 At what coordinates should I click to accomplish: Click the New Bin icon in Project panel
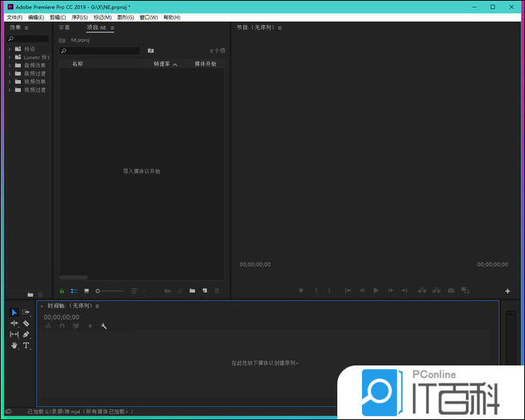[x=192, y=291]
